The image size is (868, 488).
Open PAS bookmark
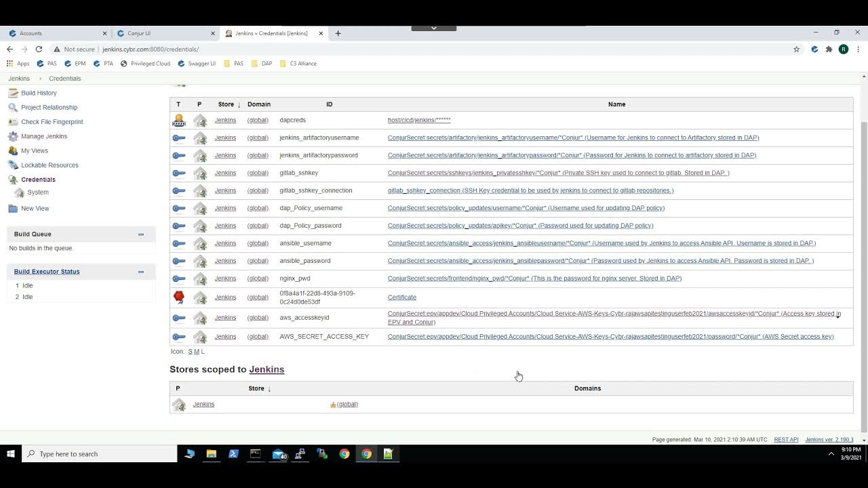47,64
